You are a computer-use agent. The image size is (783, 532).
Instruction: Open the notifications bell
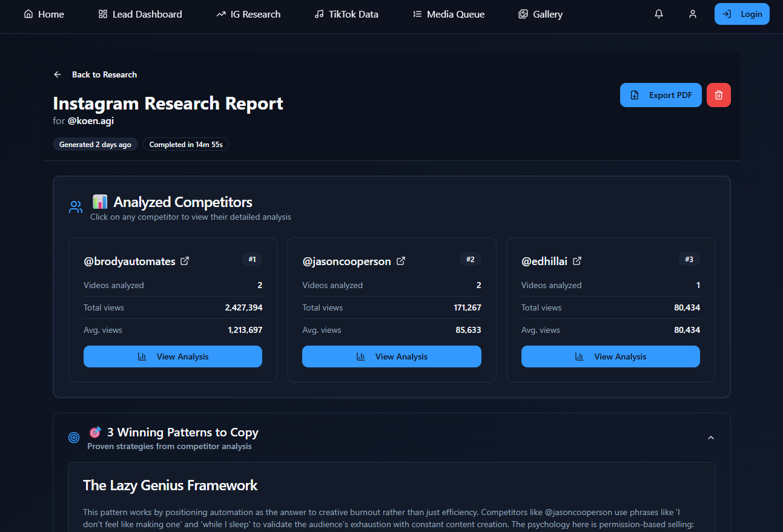click(658, 13)
